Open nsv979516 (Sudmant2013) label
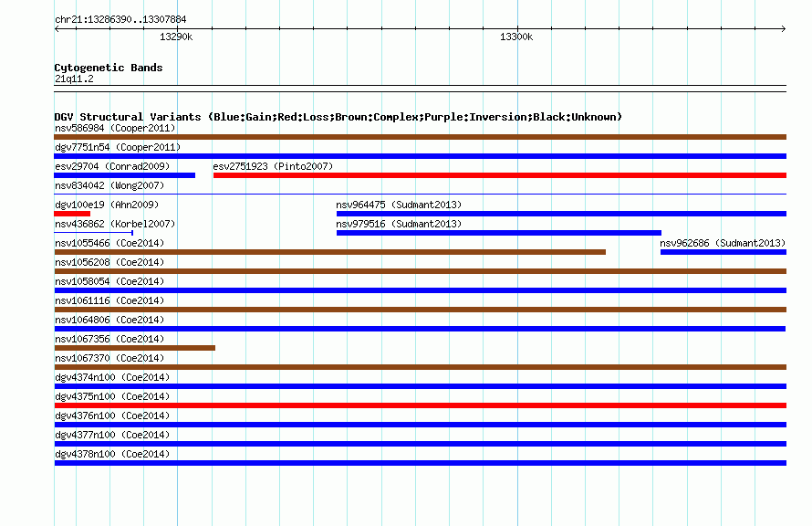This screenshot has width=812, height=526. [x=399, y=224]
